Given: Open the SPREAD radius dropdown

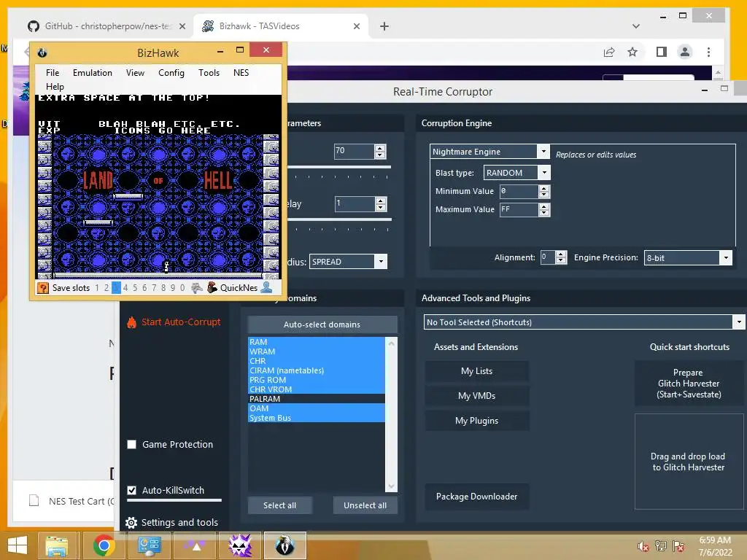Looking at the screenshot, I should (x=381, y=262).
